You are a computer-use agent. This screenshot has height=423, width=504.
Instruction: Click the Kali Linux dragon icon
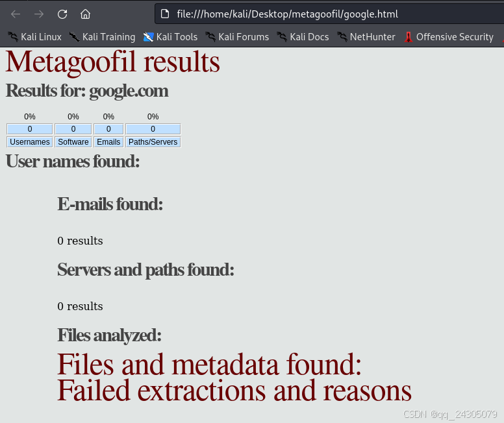pos(13,37)
